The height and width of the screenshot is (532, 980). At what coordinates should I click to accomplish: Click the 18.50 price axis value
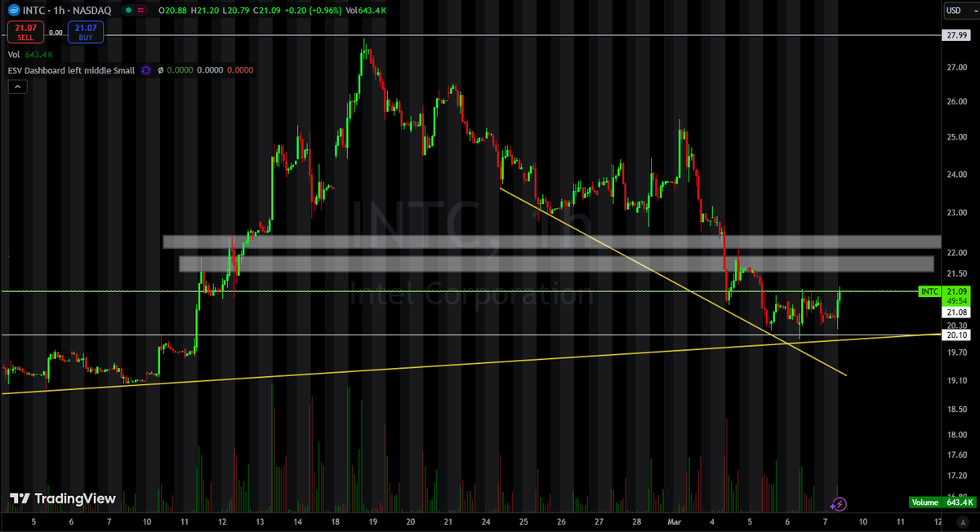point(957,409)
